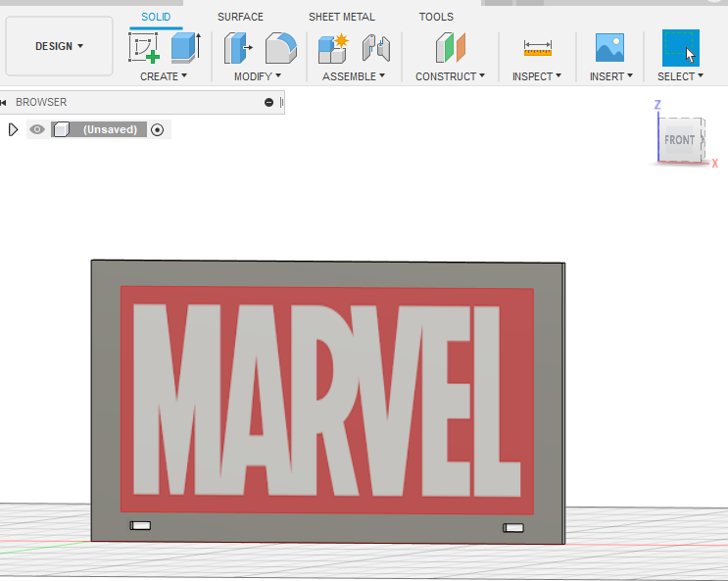Open the CONSTRUCT dropdown menu
Image resolution: width=728 pixels, height=581 pixels.
point(450,76)
